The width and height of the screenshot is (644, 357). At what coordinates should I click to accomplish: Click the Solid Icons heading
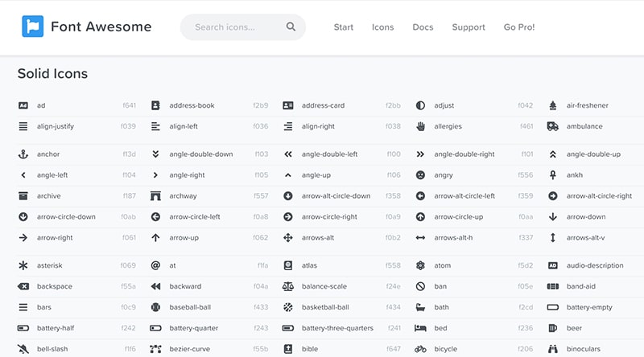[x=52, y=73]
